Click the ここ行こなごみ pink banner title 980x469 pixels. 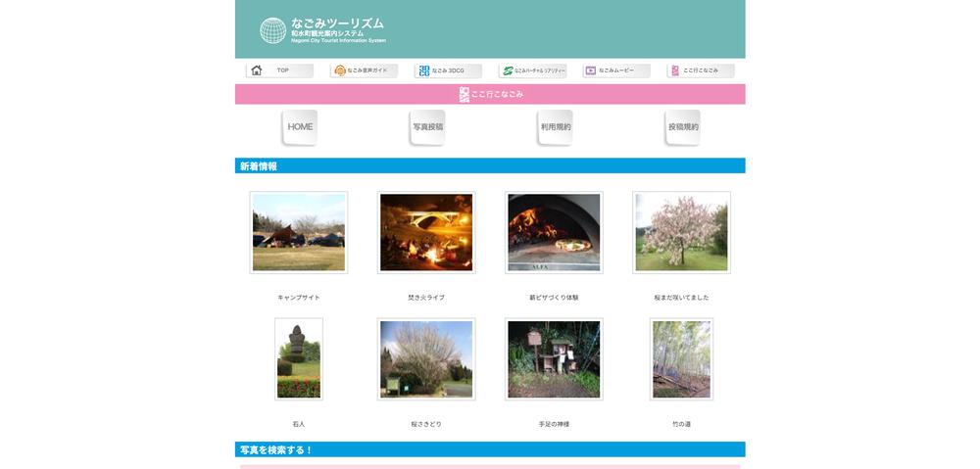498,94
